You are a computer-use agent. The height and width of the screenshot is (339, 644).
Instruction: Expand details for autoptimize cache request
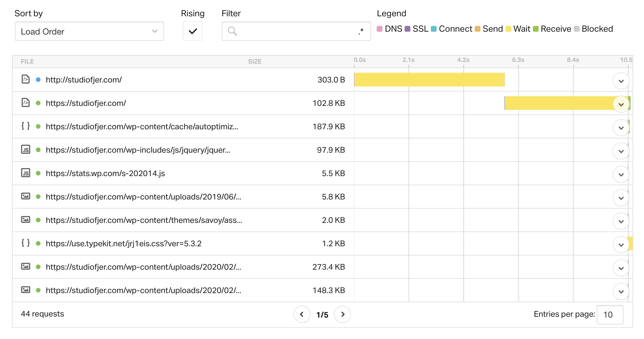(621, 128)
